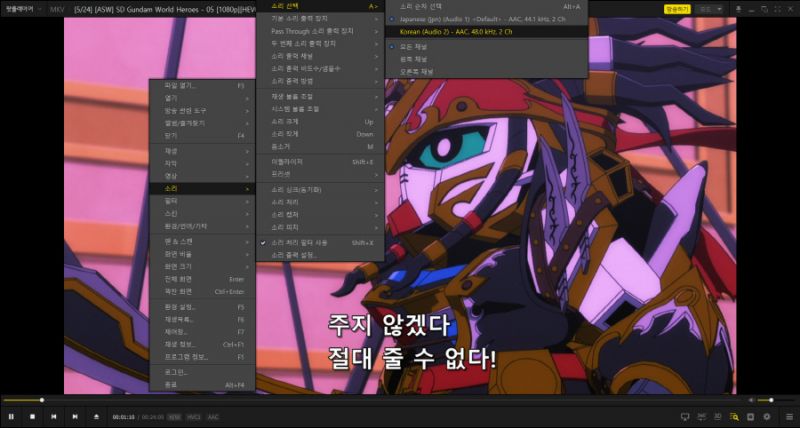The width and height of the screenshot is (800, 428).
Task: Skip to the previous file
Action: click(x=54, y=416)
